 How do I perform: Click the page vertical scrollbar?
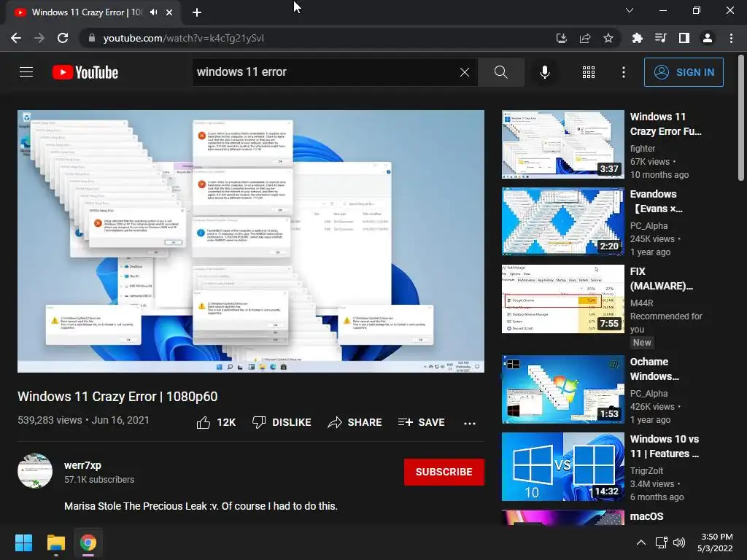[x=741, y=117]
